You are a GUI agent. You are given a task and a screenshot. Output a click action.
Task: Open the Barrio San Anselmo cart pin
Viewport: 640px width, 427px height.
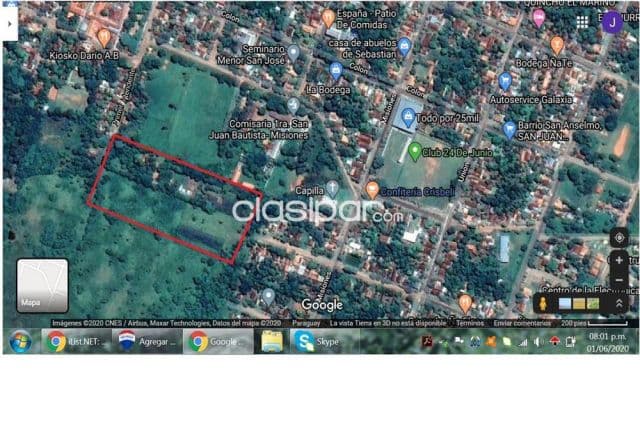point(509,131)
